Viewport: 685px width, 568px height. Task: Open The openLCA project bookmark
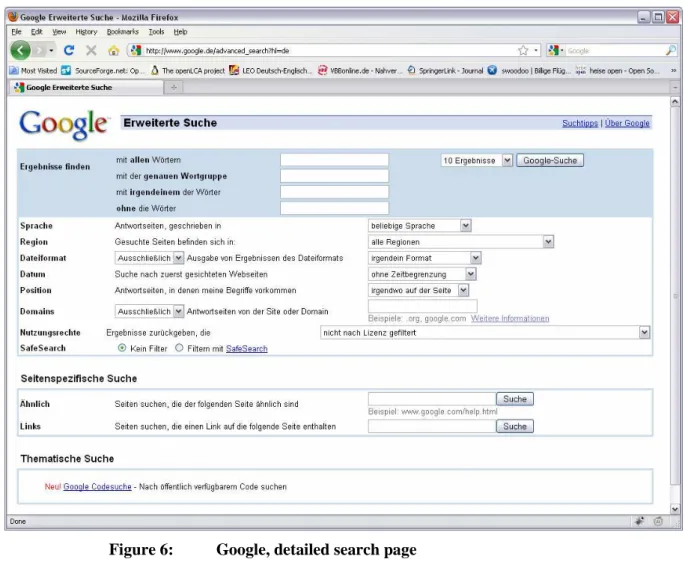pos(188,70)
